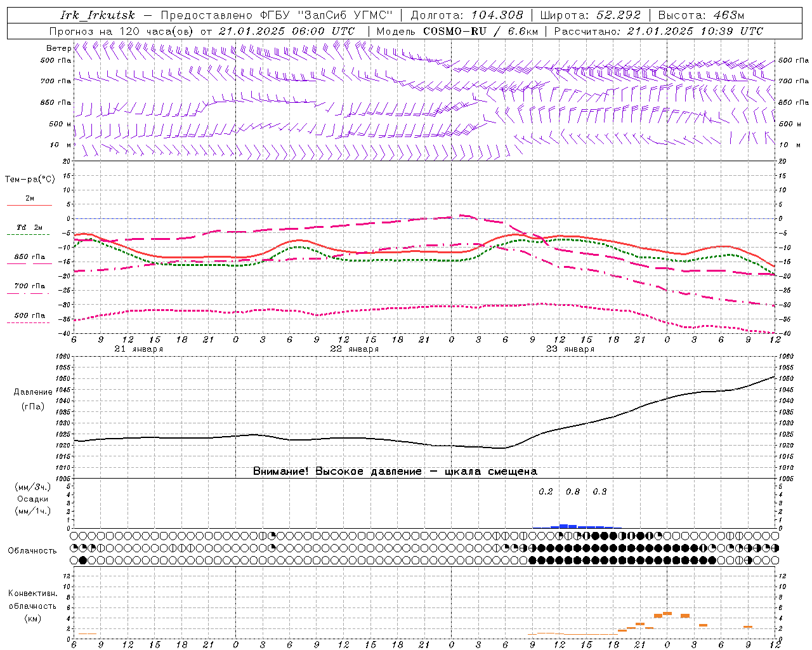Viewport: 812px width, 650px height.
Task: Click the 21 января date label
Action: pos(138,349)
